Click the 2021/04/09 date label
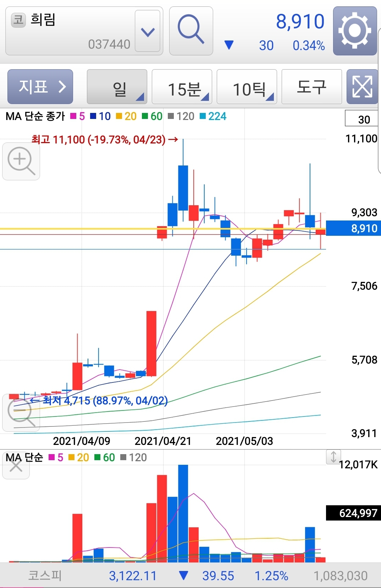The width and height of the screenshot is (381, 588). click(x=82, y=441)
